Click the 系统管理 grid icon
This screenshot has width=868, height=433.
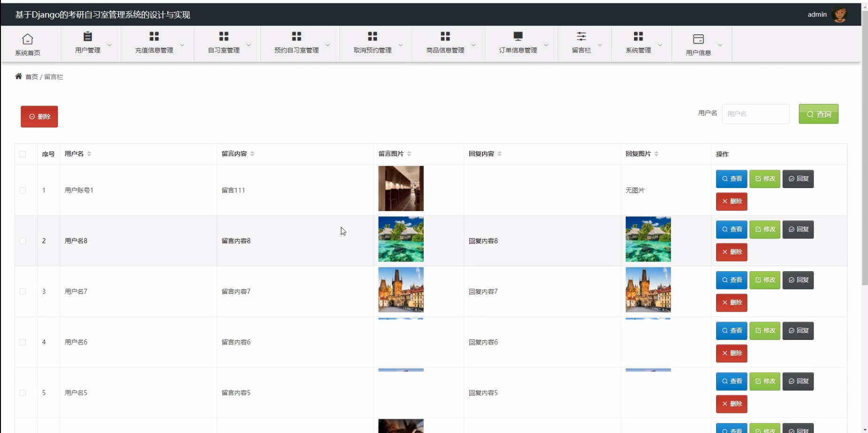638,36
